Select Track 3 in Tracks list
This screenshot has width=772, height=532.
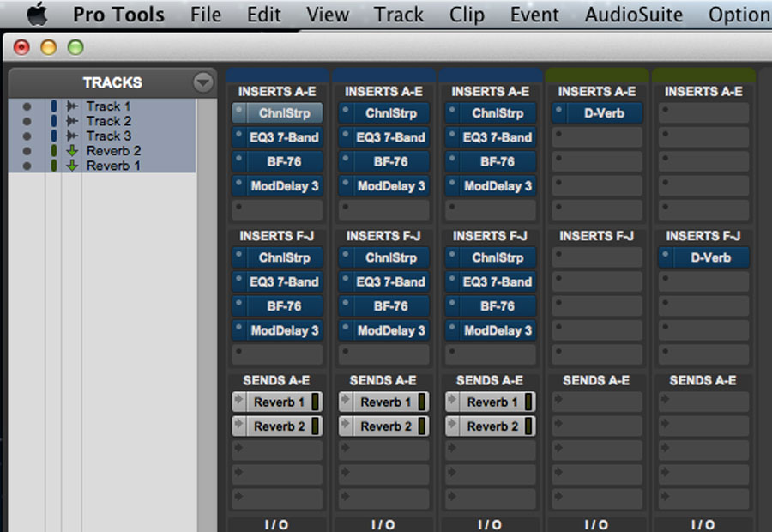click(108, 136)
